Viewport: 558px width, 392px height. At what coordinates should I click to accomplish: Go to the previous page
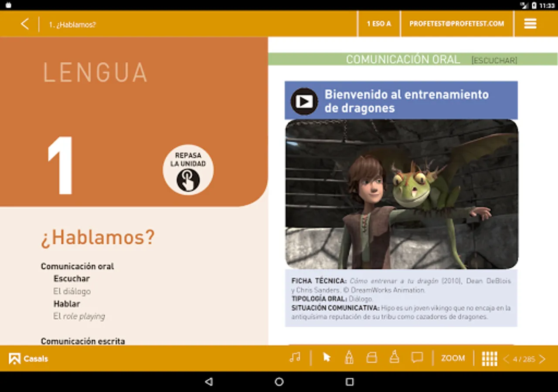[506, 359]
